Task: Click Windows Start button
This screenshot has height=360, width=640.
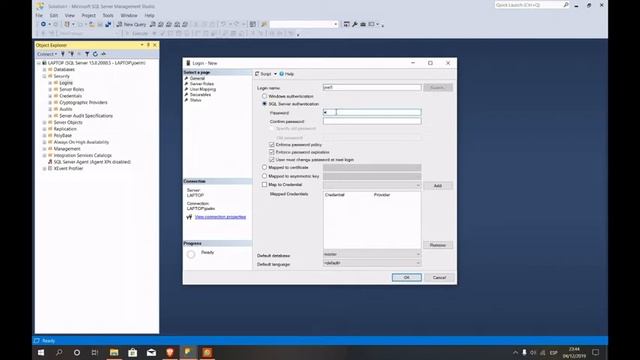Action: pyautogui.click(x=41, y=352)
